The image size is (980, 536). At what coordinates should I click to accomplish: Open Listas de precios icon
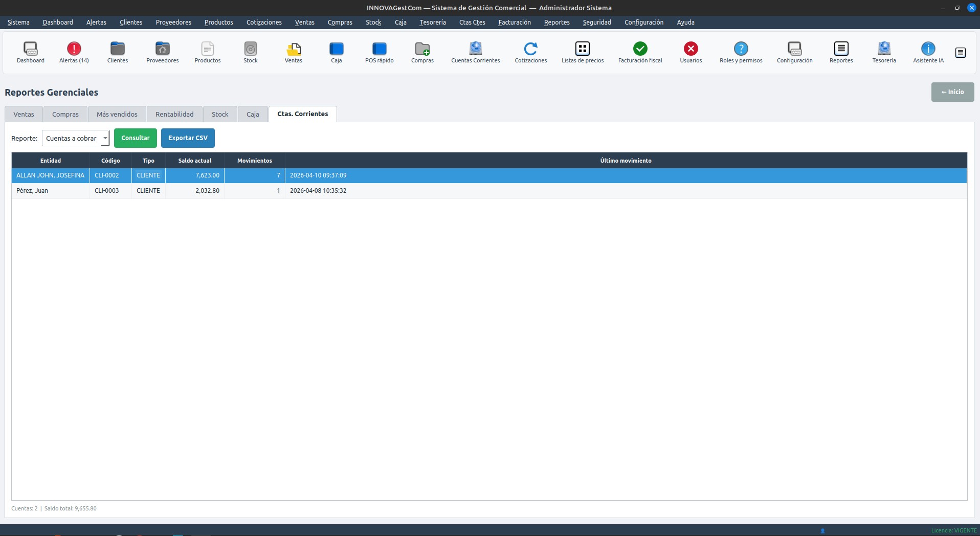click(582, 52)
